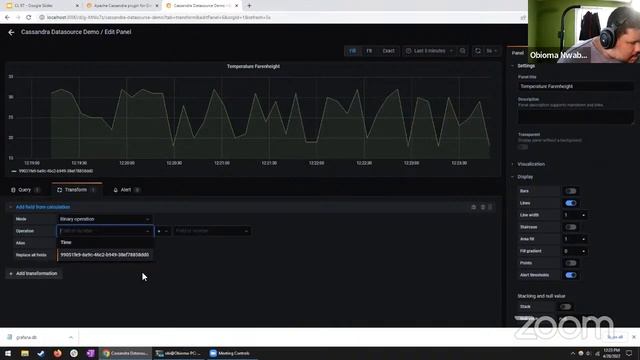Go back using the Edit Panel arrow
The image size is (640, 360).
(11, 32)
